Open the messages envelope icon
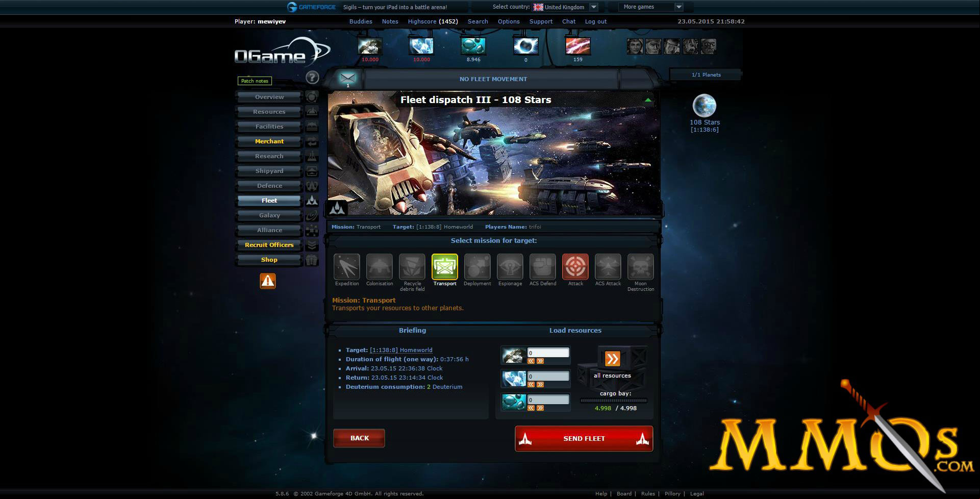 click(x=347, y=78)
